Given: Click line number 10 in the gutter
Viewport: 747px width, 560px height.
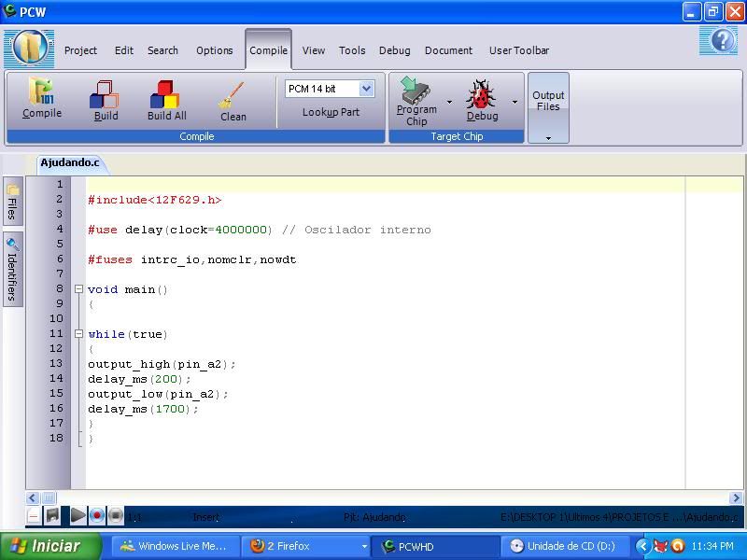Looking at the screenshot, I should click(x=56, y=318).
